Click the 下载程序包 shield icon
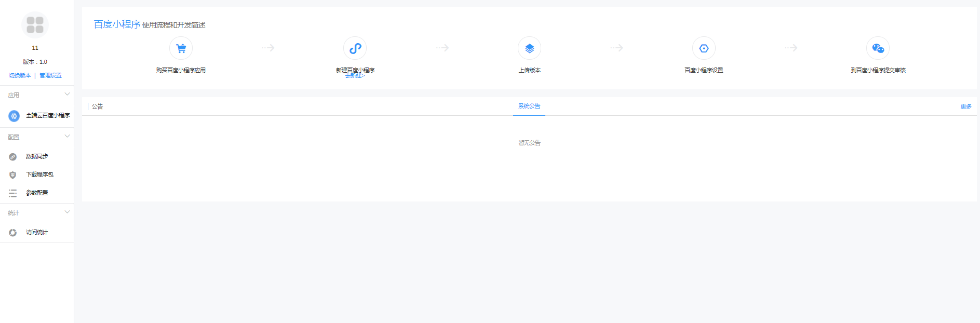The image size is (980, 323). pyautogui.click(x=13, y=175)
